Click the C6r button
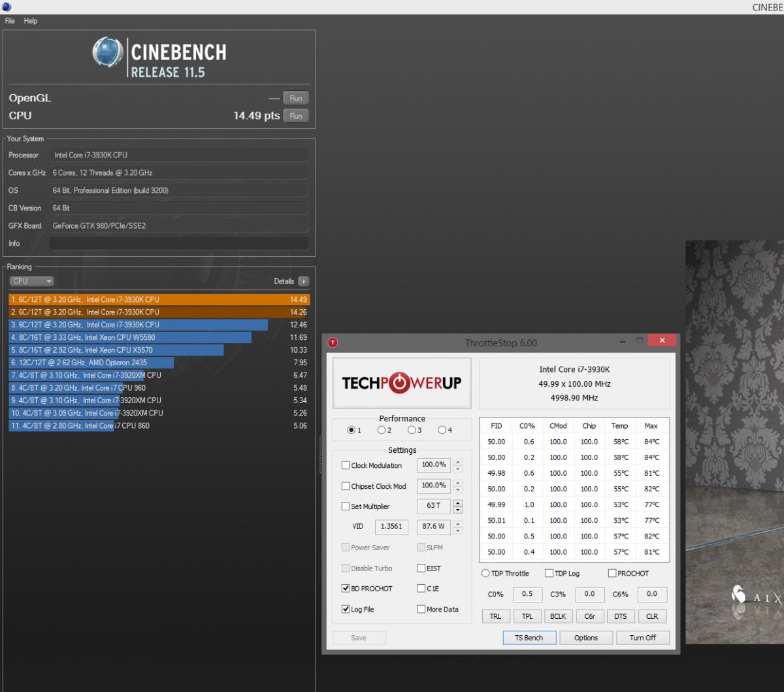This screenshot has height=692, width=784. (x=589, y=616)
